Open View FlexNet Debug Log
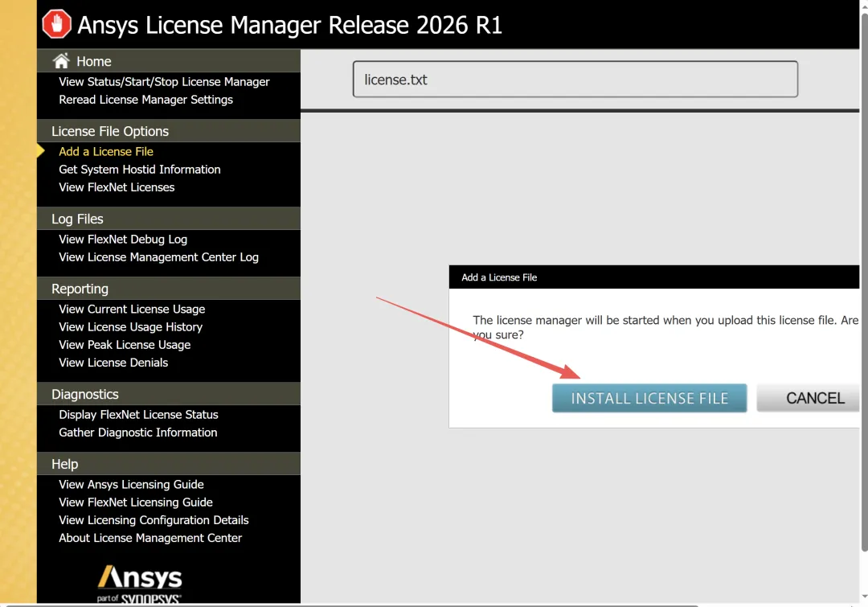The height and width of the screenshot is (607, 868). [123, 240]
